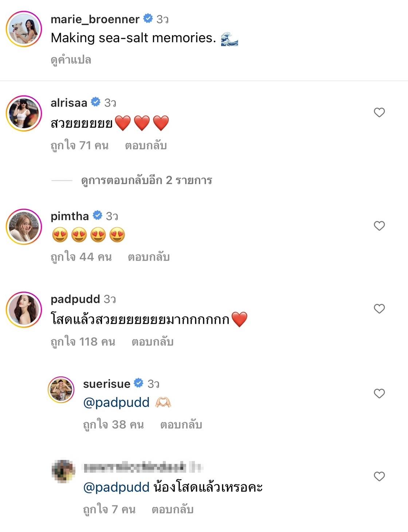Reply to padpudd's comment

click(x=152, y=342)
